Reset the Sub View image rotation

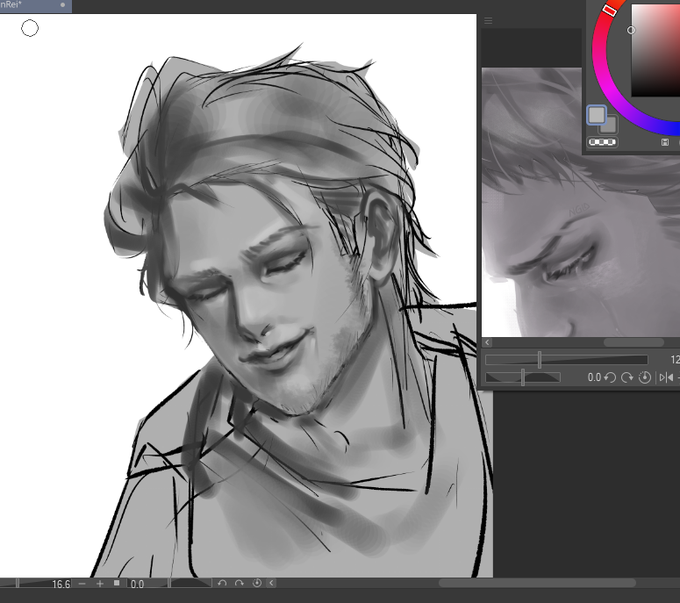pyautogui.click(x=645, y=377)
